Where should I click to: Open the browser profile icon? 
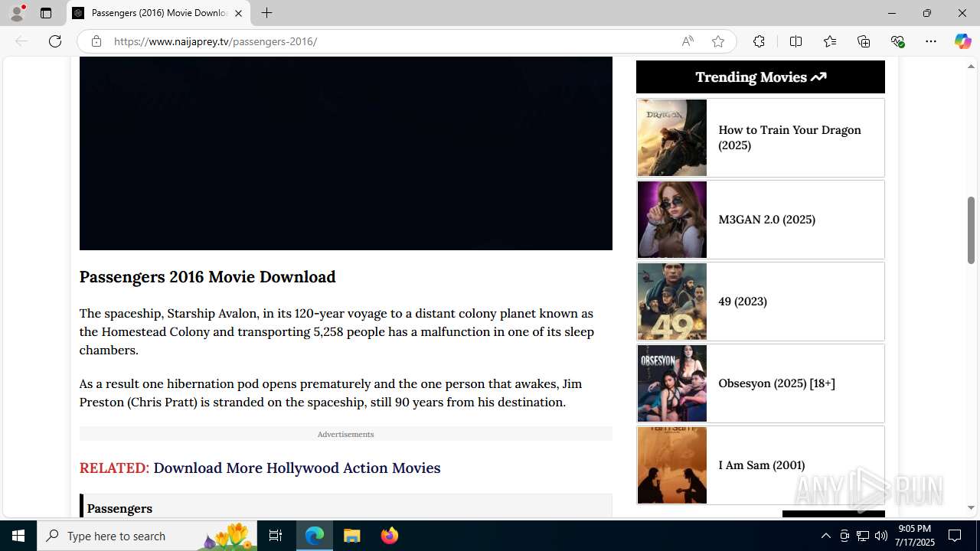point(17,13)
